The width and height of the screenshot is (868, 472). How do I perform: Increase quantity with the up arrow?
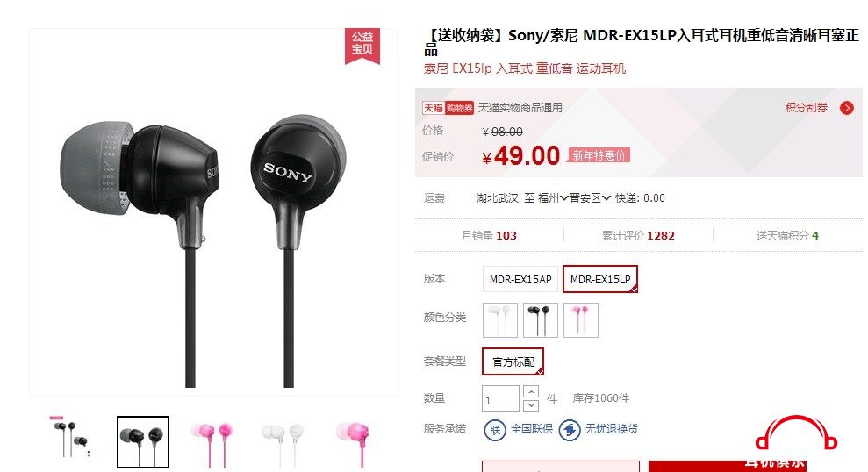(x=530, y=392)
